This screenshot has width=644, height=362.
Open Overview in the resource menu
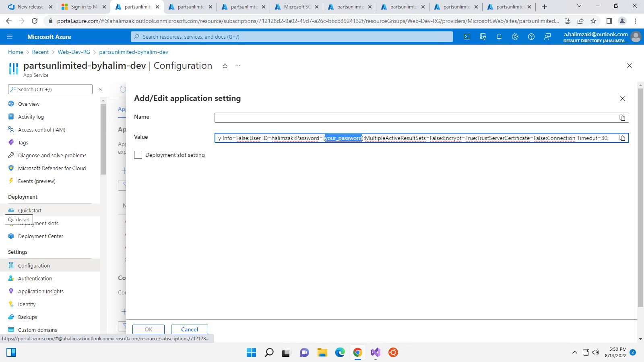pos(29,104)
